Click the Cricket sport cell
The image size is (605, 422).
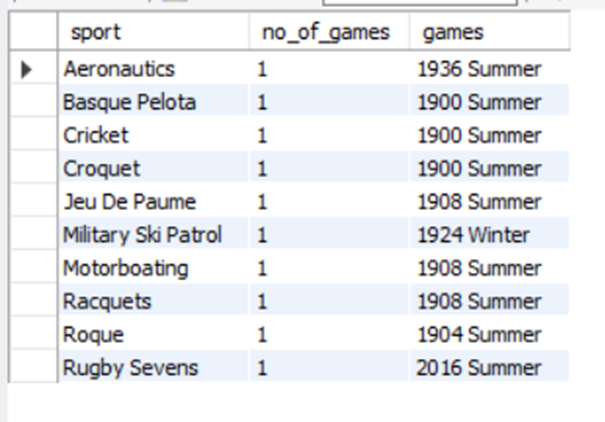tap(153, 135)
